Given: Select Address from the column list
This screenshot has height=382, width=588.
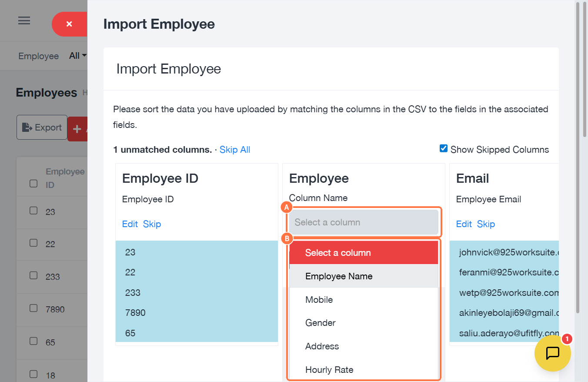Looking at the screenshot, I should [x=322, y=346].
